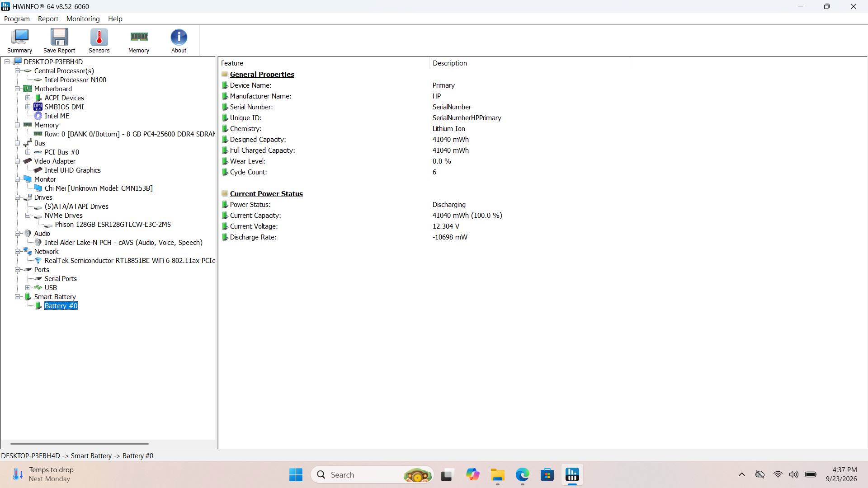Open the Task View taskbar icon
The height and width of the screenshot is (488, 868).
point(447,475)
